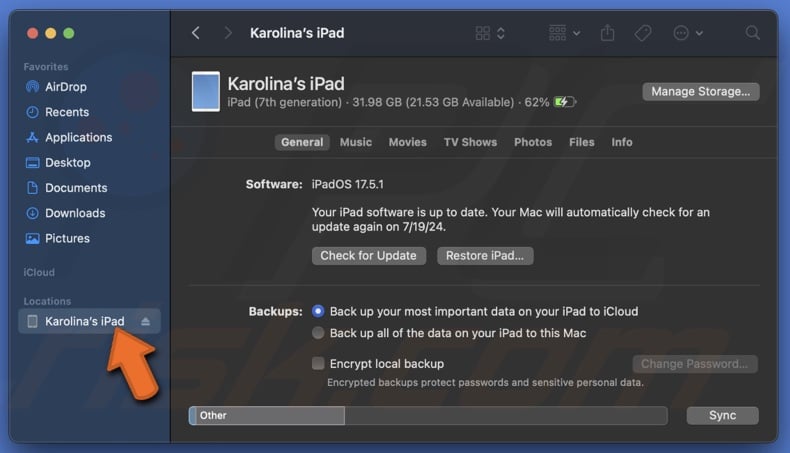Click Restore iPad button
Image resolution: width=790 pixels, height=453 pixels.
(x=485, y=255)
